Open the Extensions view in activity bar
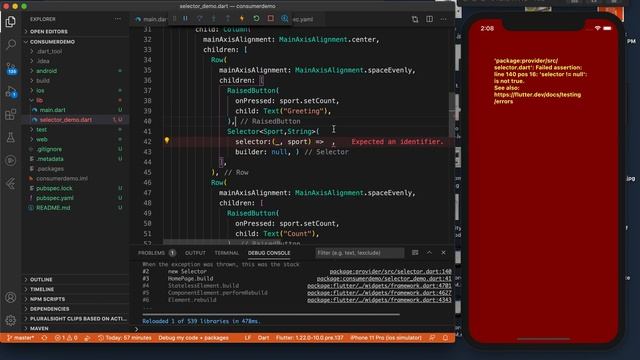640x360 pixels. pyautogui.click(x=11, y=114)
